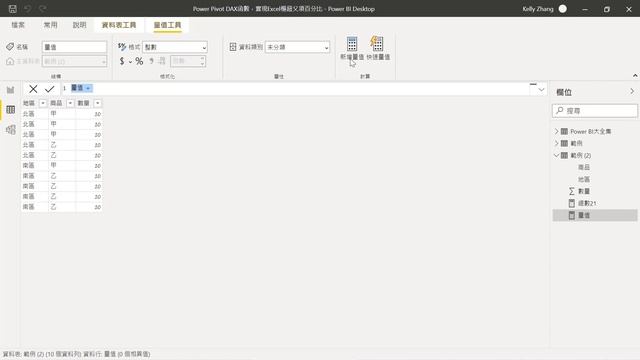640x360 pixels.
Task: Open currency symbol dropdown arrow next to $
Action: pyautogui.click(x=130, y=62)
